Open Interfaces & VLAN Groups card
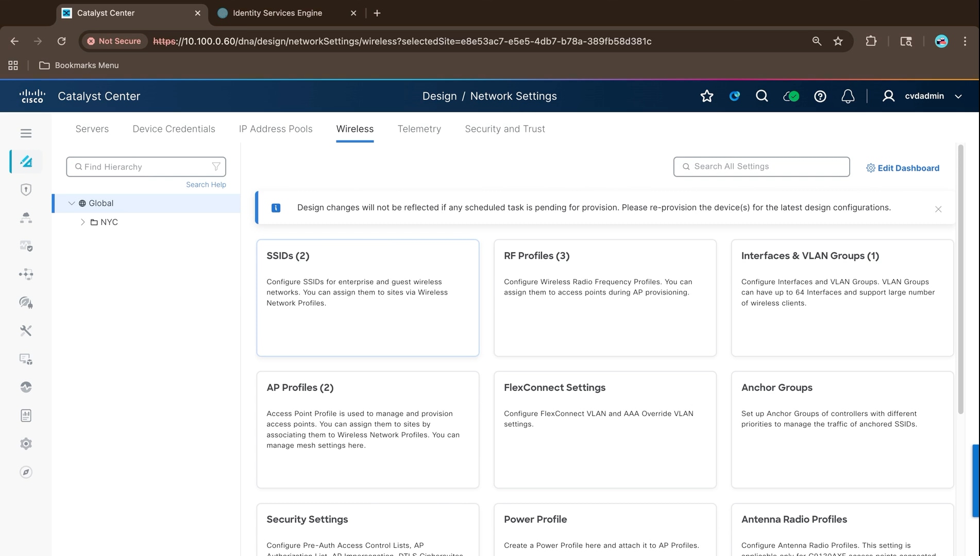This screenshot has width=980, height=556. (x=842, y=298)
